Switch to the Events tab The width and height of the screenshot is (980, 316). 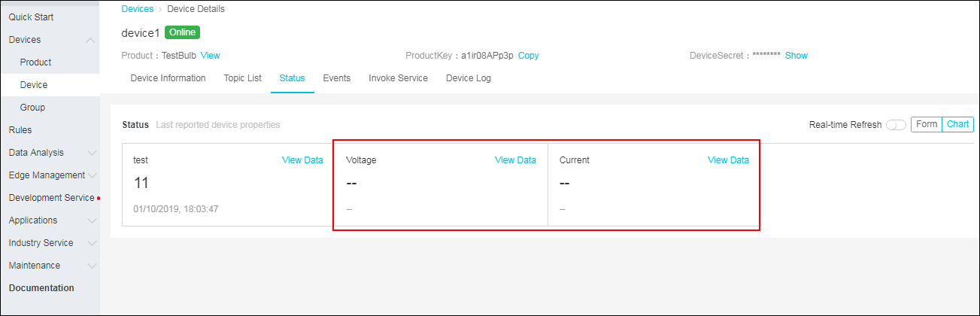tap(337, 78)
